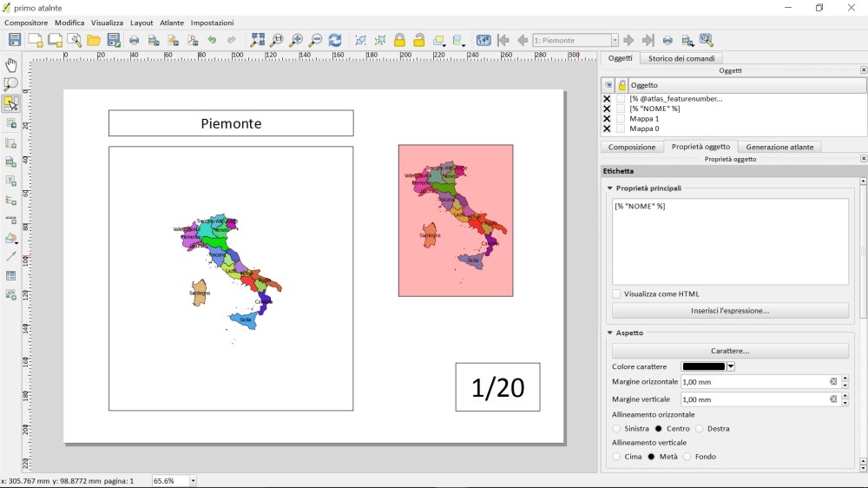This screenshot has width=868, height=488.
Task: Select Sinistra horizontal alignment
Action: tap(617, 429)
